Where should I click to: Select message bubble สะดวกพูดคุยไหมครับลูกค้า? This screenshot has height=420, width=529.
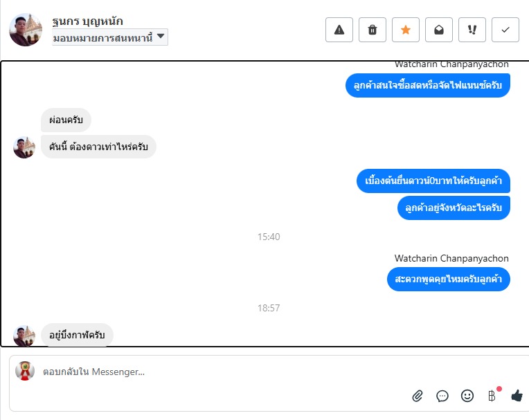pyautogui.click(x=449, y=279)
